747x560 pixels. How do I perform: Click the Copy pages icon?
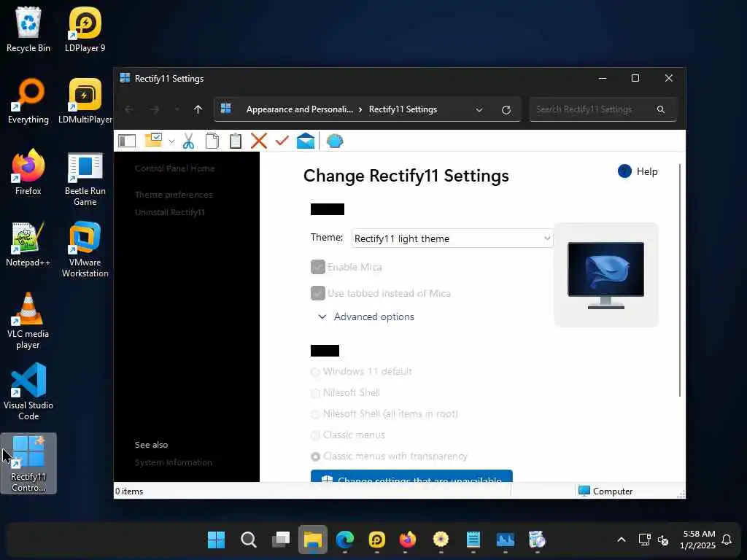click(212, 141)
